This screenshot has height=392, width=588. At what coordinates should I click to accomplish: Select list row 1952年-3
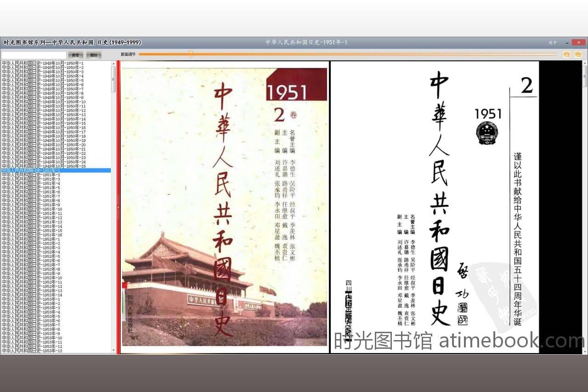point(56,248)
